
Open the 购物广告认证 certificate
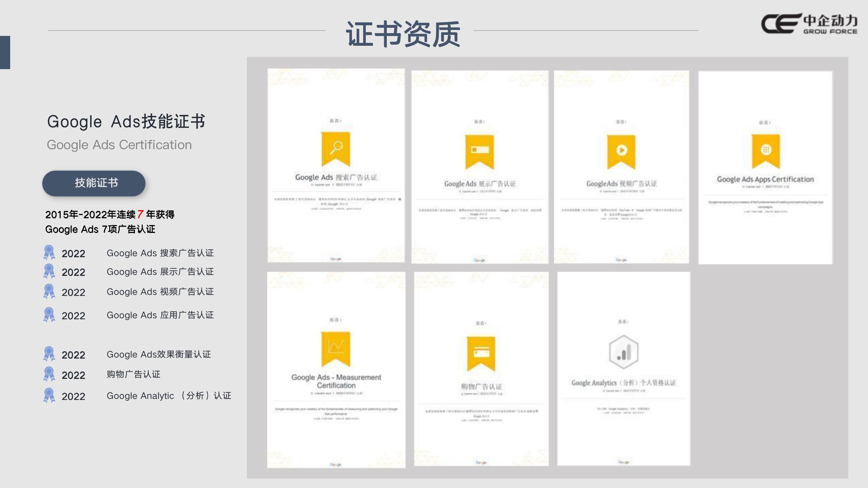[481, 369]
